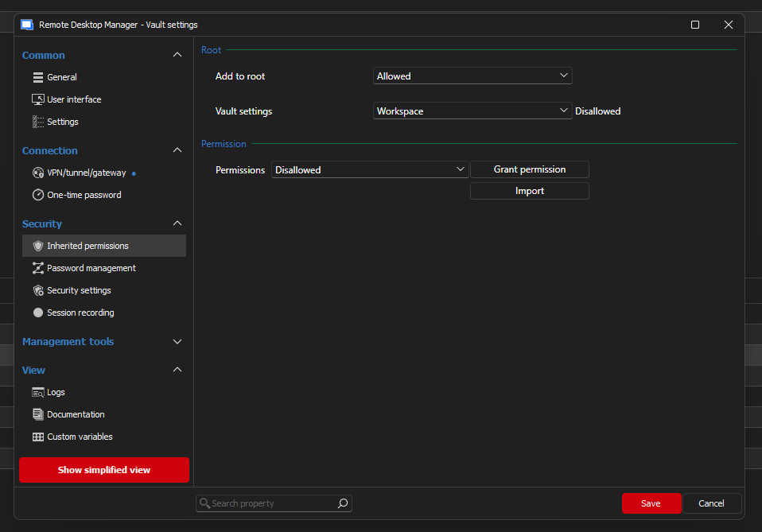
Task: Click the Documentation pages icon
Action: (x=38, y=414)
